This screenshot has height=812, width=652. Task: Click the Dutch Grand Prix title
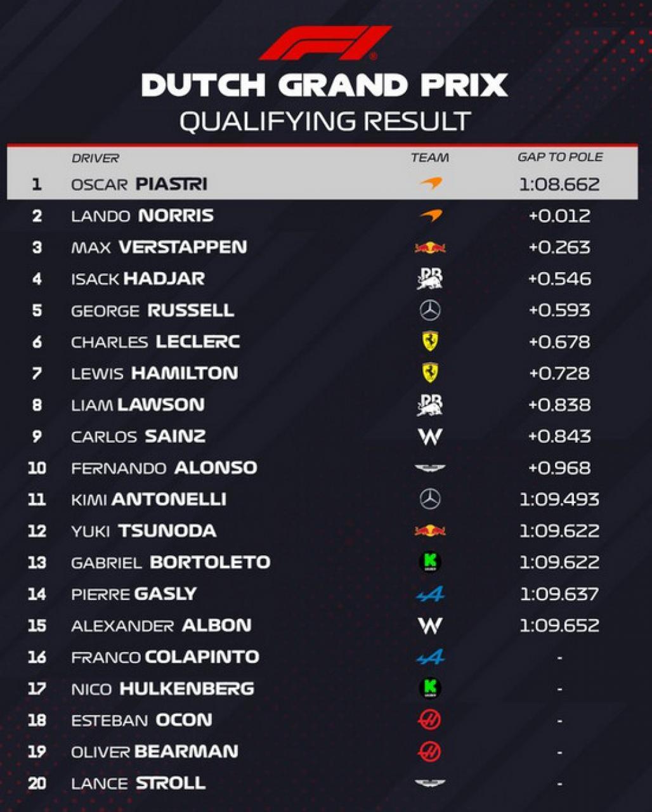pyautogui.click(x=325, y=85)
